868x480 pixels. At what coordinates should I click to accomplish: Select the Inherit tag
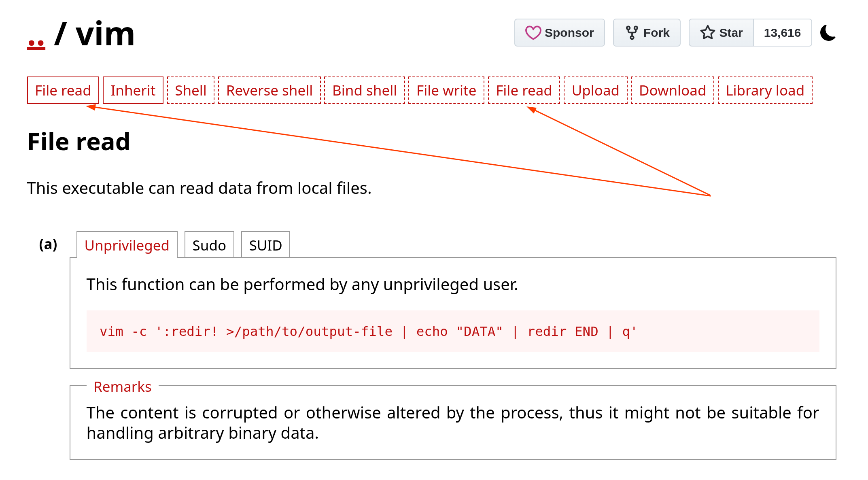133,90
